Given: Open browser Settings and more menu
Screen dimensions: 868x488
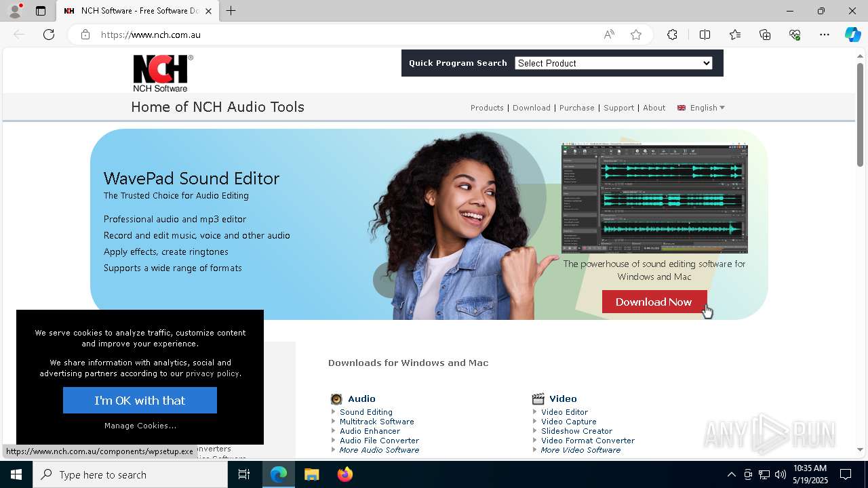Looking at the screenshot, I should click(825, 35).
